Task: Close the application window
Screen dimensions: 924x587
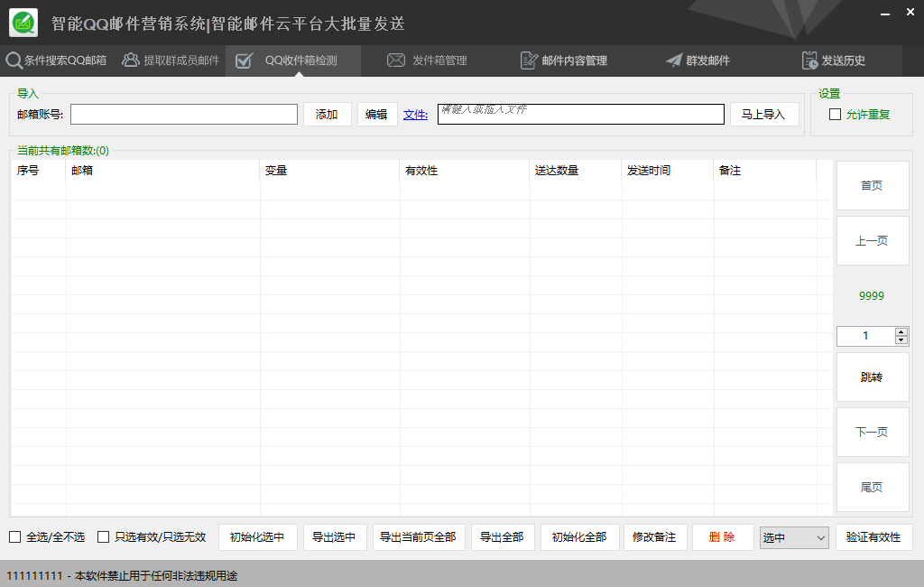Action: coord(910,13)
